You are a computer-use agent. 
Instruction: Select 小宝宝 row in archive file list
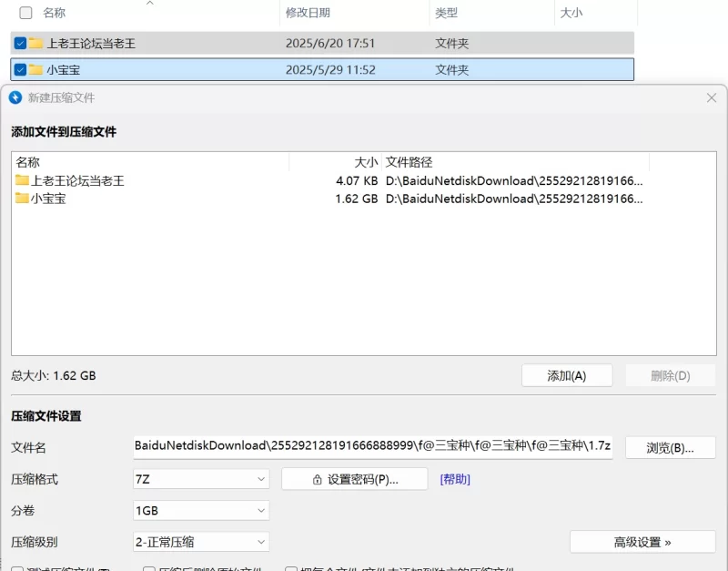(x=363, y=199)
